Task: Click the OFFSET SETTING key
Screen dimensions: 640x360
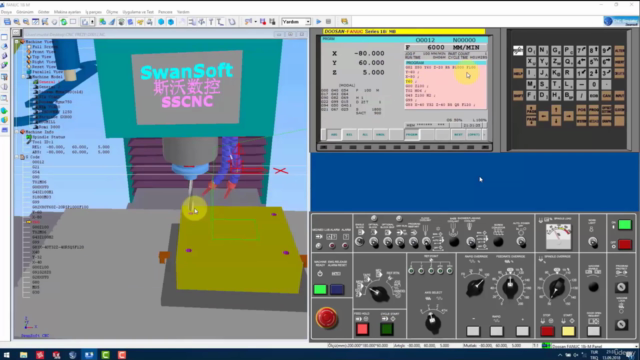Action: [x=607, y=110]
